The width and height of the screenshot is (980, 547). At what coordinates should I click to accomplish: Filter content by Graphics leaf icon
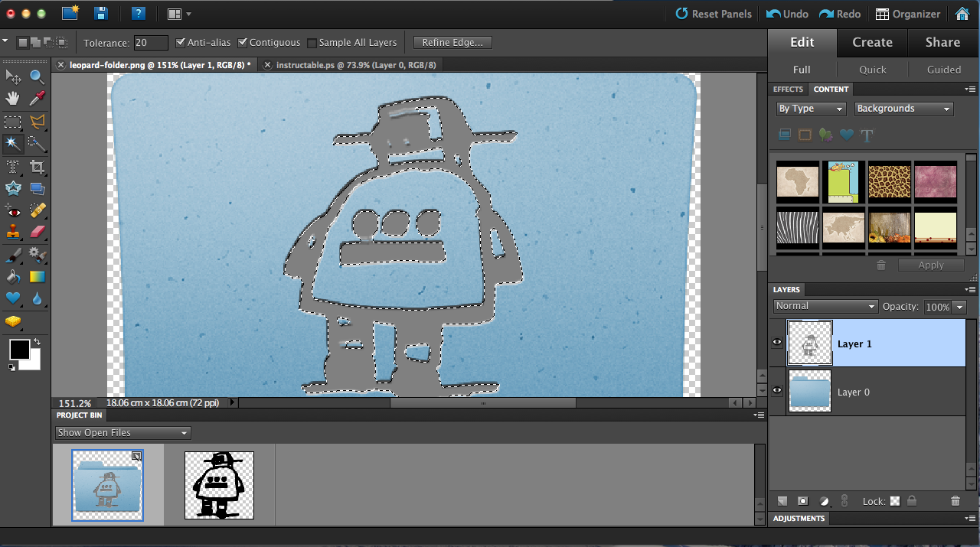[x=825, y=135]
